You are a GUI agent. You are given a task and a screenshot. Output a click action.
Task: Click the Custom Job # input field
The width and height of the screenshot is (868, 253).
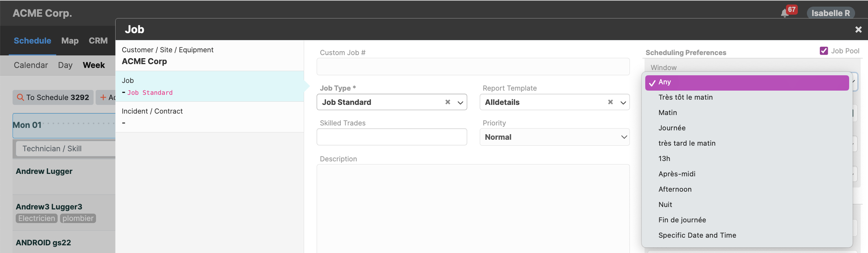click(x=473, y=67)
